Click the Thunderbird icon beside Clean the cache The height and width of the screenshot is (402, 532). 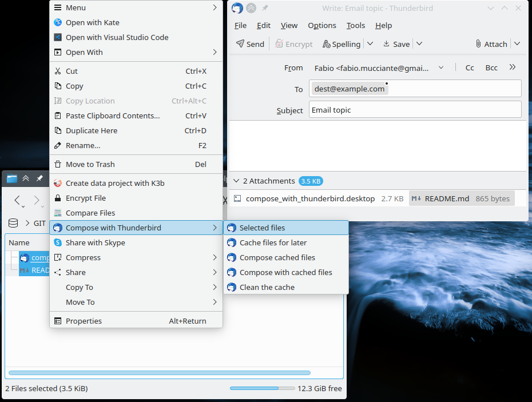[x=232, y=287]
